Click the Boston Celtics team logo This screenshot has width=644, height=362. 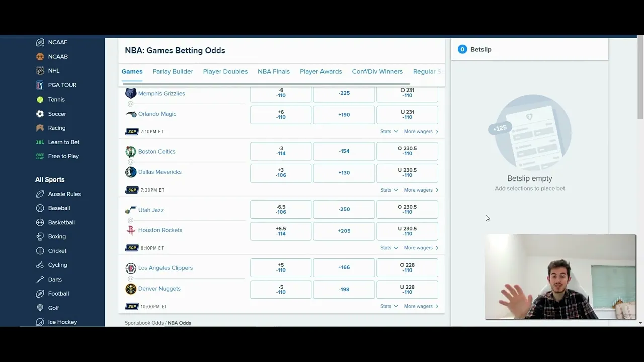tap(131, 151)
